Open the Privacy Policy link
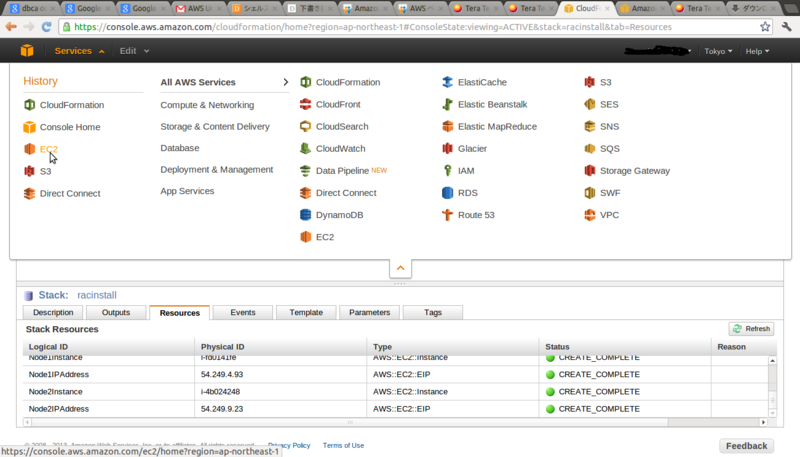The width and height of the screenshot is (800, 457). click(x=289, y=445)
